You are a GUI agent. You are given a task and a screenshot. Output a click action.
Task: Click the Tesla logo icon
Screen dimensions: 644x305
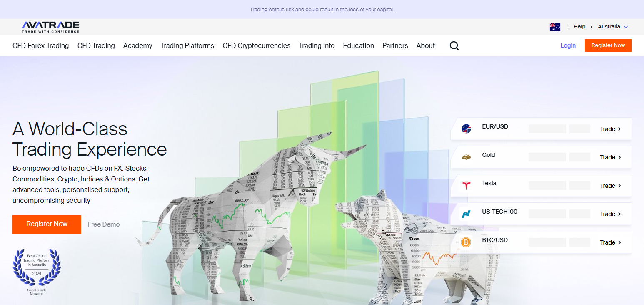(x=466, y=186)
